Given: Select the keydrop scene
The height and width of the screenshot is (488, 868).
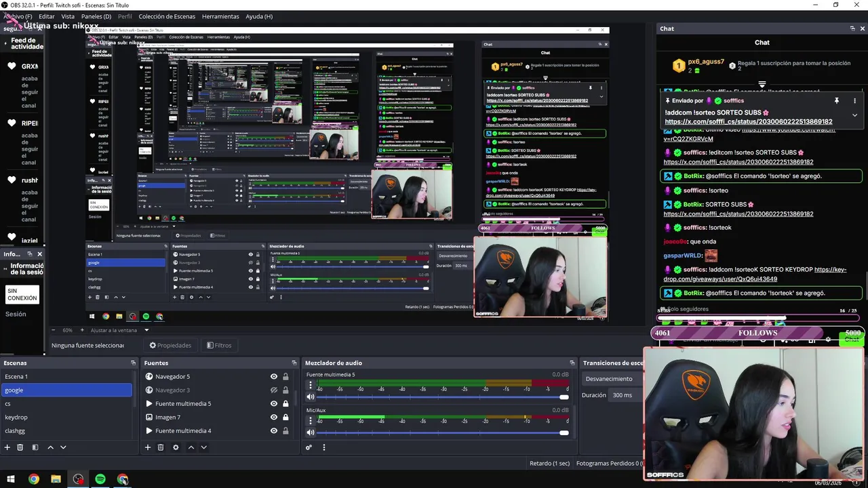Looking at the screenshot, I should pos(66,417).
